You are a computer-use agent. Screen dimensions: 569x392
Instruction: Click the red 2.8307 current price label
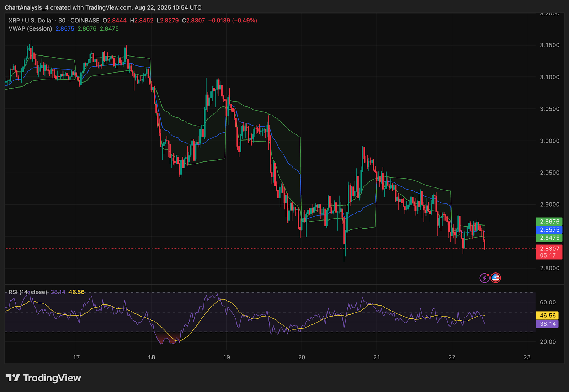(549, 249)
